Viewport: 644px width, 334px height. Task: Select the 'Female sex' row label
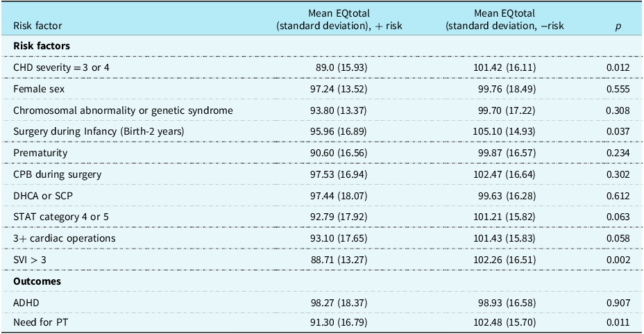pos(39,89)
